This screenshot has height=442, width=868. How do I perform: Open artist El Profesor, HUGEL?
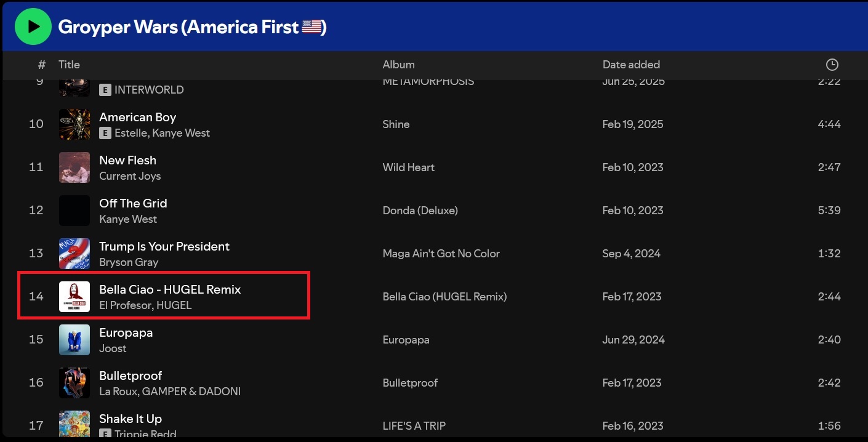pos(145,305)
